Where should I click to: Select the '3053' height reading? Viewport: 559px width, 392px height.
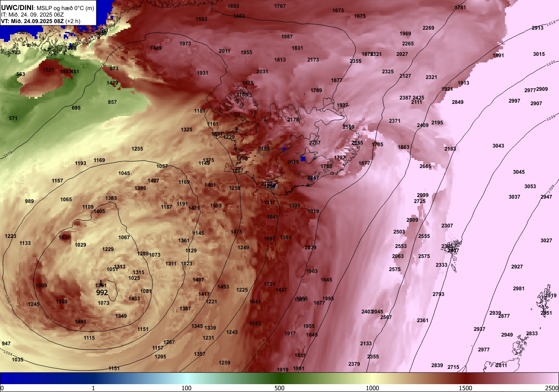coord(530,186)
